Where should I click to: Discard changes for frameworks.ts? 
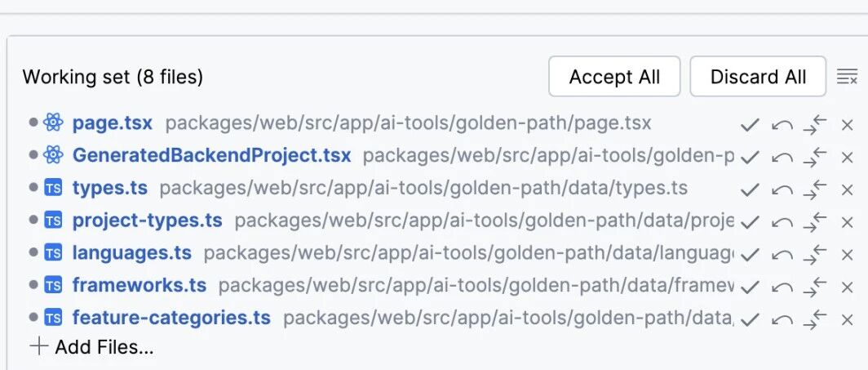(x=782, y=287)
